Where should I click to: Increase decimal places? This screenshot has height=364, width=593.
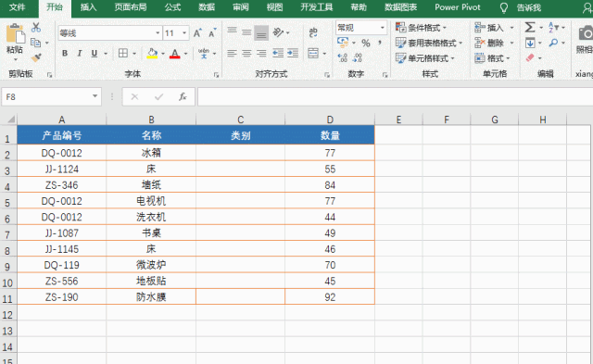point(343,57)
